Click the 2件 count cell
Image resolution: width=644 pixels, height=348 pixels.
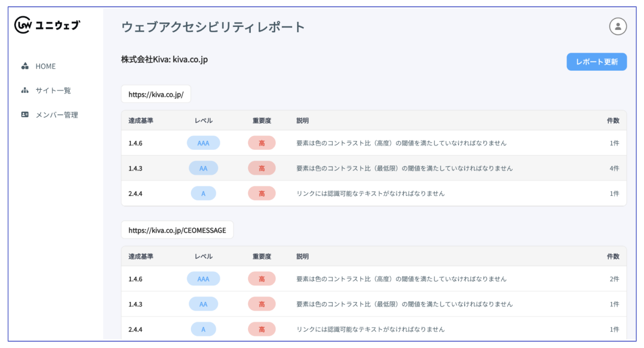(x=614, y=279)
